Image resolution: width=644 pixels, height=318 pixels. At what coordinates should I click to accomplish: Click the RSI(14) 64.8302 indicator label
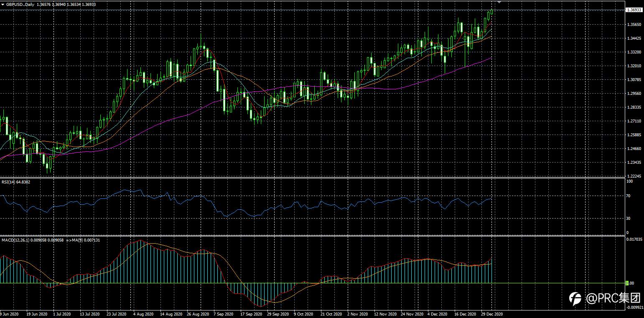16,182
